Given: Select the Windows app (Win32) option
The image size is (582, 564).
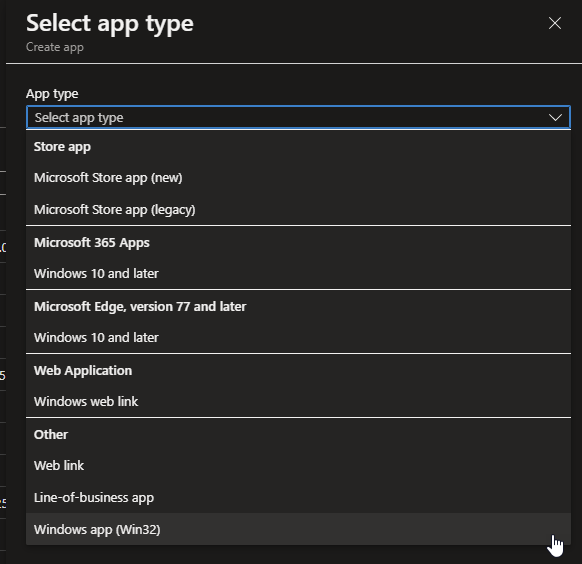Looking at the screenshot, I should point(298,529).
